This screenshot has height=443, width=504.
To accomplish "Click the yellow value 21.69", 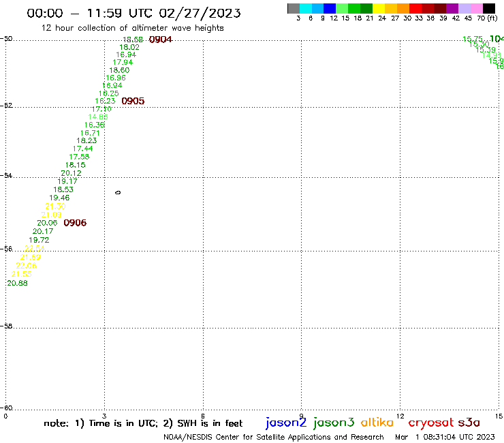I will (30, 257).
